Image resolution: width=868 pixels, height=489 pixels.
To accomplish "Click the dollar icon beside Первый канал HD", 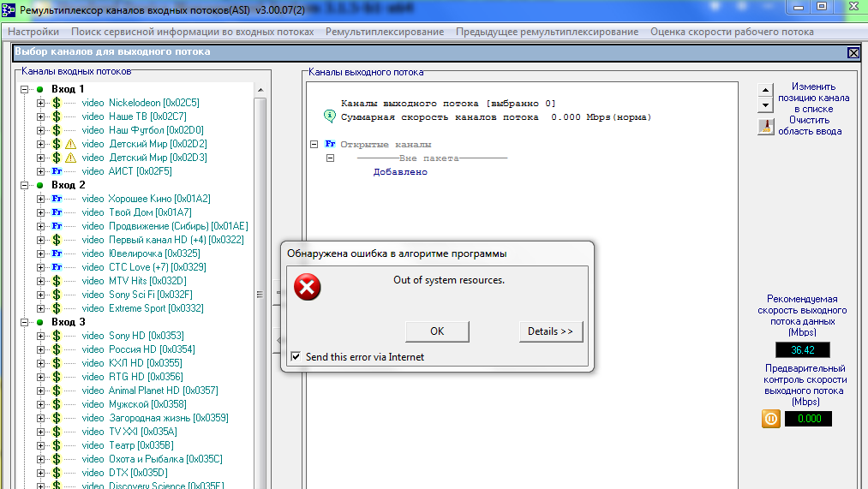I will coord(57,240).
